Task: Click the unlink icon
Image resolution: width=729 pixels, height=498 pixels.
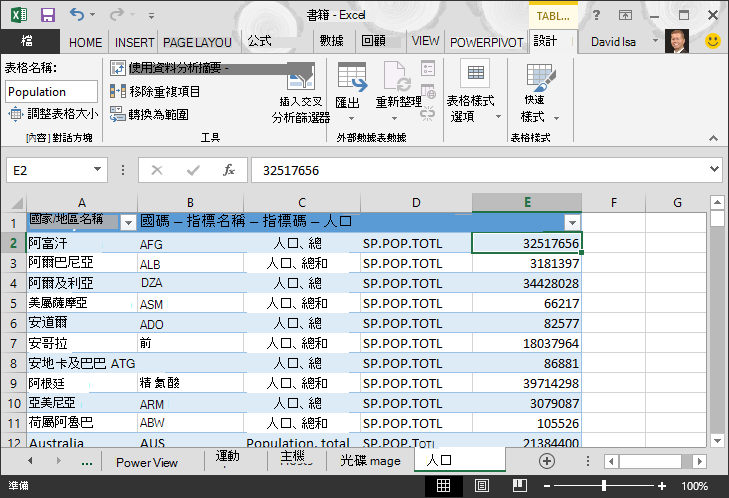Action: pyautogui.click(x=428, y=113)
